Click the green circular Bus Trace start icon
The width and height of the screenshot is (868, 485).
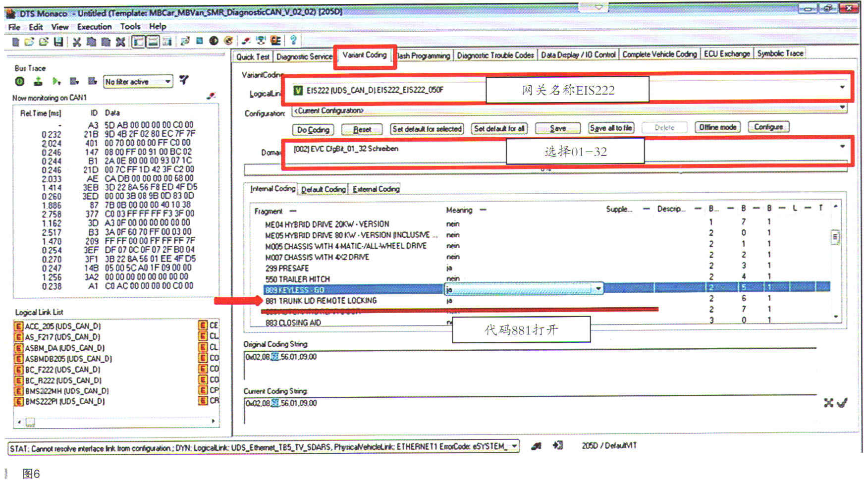(20, 81)
